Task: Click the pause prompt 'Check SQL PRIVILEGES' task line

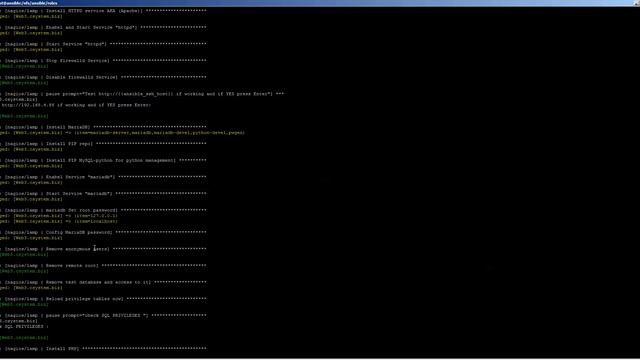Action: (103, 316)
